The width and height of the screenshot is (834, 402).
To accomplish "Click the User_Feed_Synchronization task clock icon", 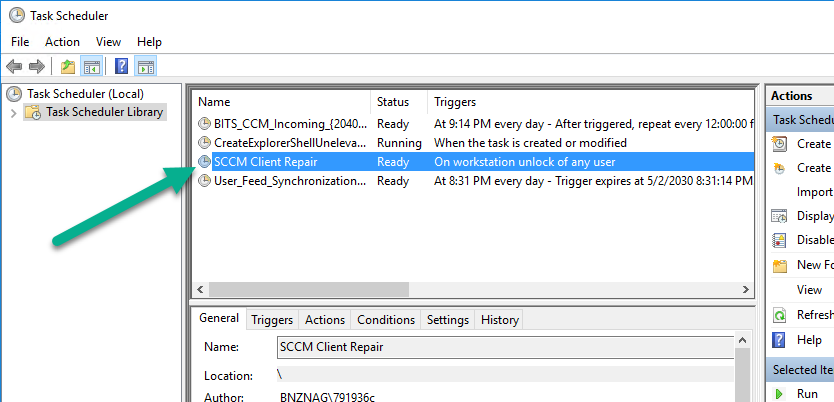I will pos(204,181).
